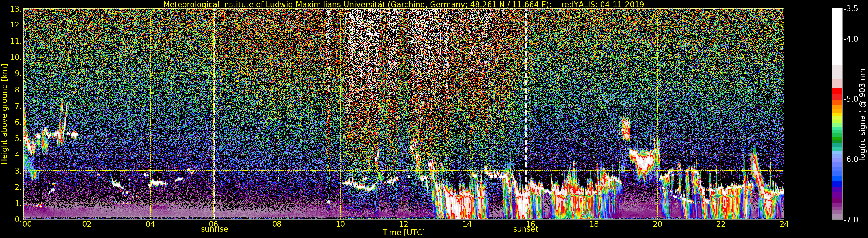Viewport: 868px width, 238px height.
Task: Click the '-6.0' colorbar tick value
Action: pyautogui.click(x=850, y=159)
